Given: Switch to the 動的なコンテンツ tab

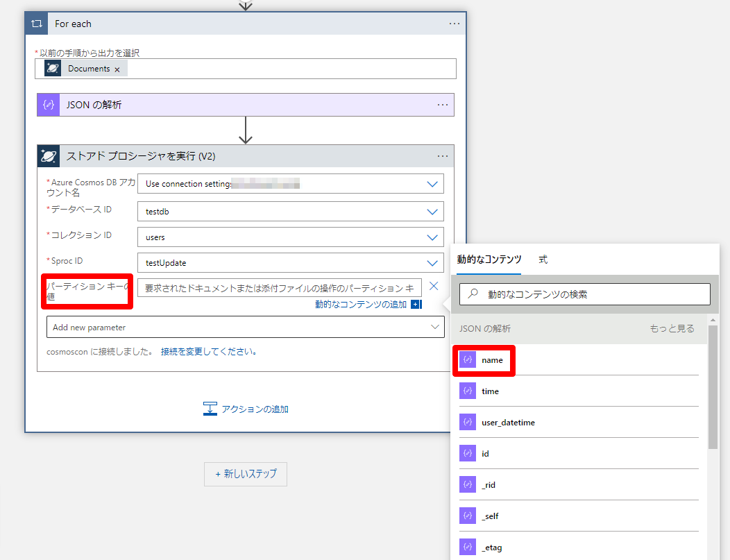Looking at the screenshot, I should [489, 260].
